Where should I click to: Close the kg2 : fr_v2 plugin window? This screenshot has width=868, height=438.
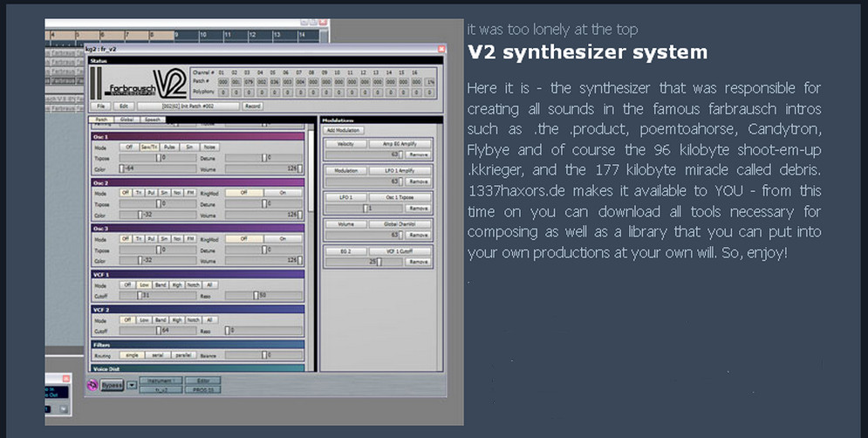441,49
